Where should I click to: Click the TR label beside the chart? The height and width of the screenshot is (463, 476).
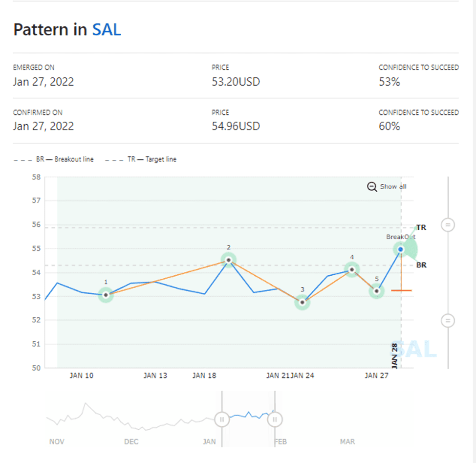421,228
